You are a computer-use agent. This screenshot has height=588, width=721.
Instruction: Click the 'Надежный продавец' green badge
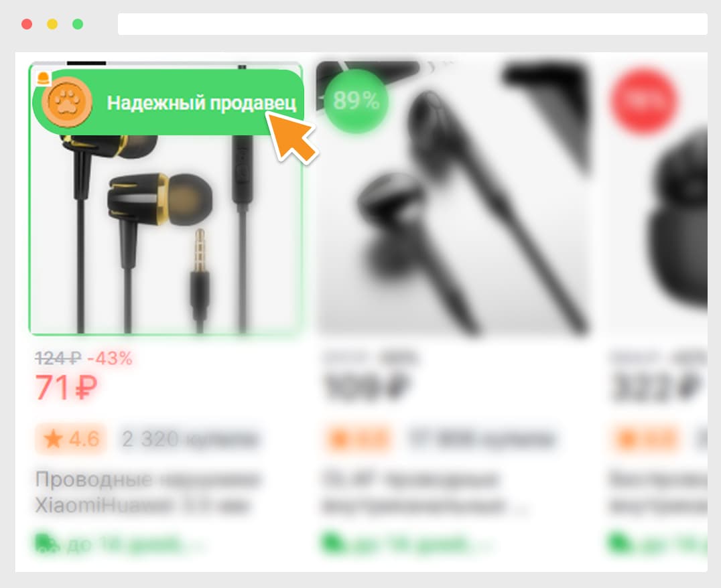[168, 102]
